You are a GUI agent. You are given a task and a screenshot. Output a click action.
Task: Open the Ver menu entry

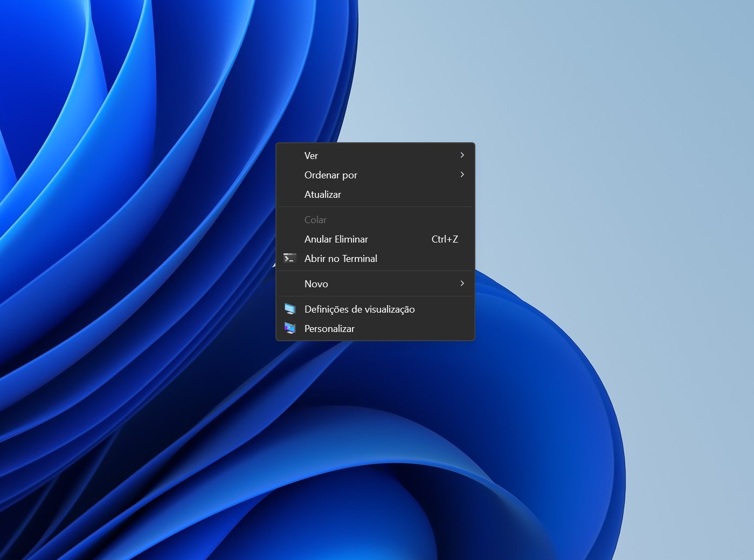(311, 156)
